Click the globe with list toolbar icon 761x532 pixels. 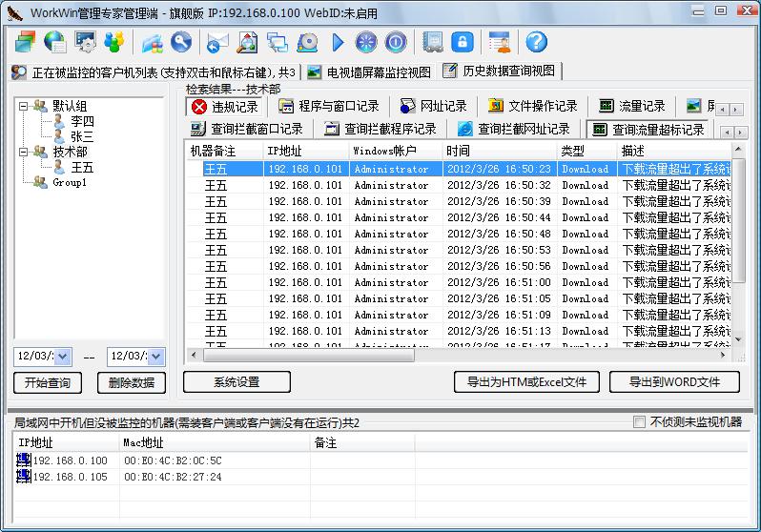[x=55, y=42]
